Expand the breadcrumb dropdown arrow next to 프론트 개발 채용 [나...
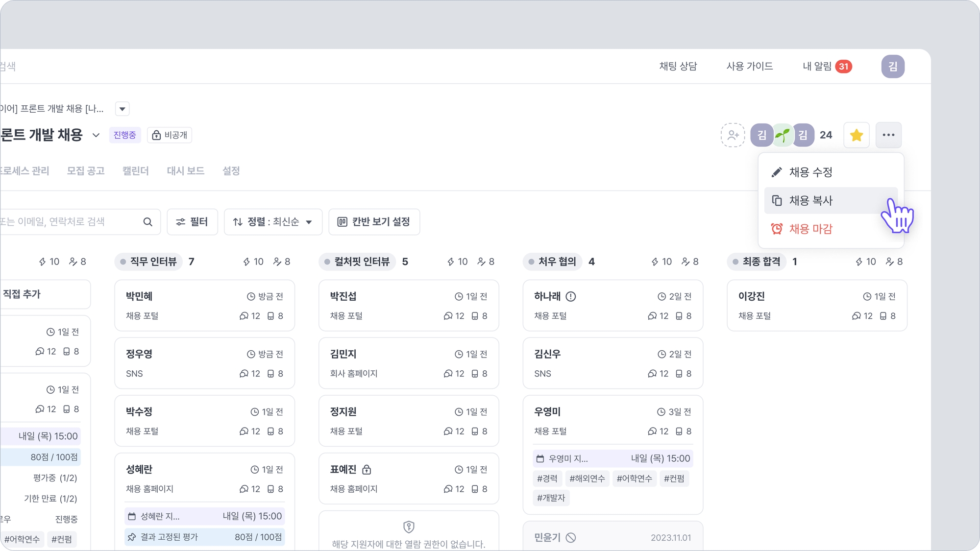Image resolution: width=980 pixels, height=551 pixels. pos(122,109)
